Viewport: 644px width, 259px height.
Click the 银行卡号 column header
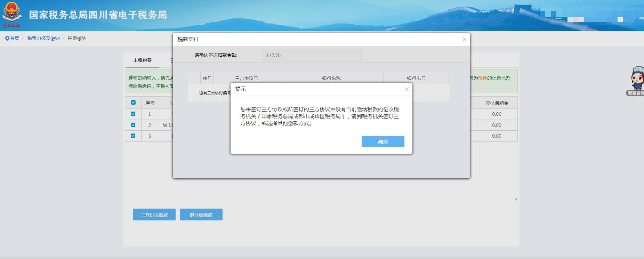[416, 78]
